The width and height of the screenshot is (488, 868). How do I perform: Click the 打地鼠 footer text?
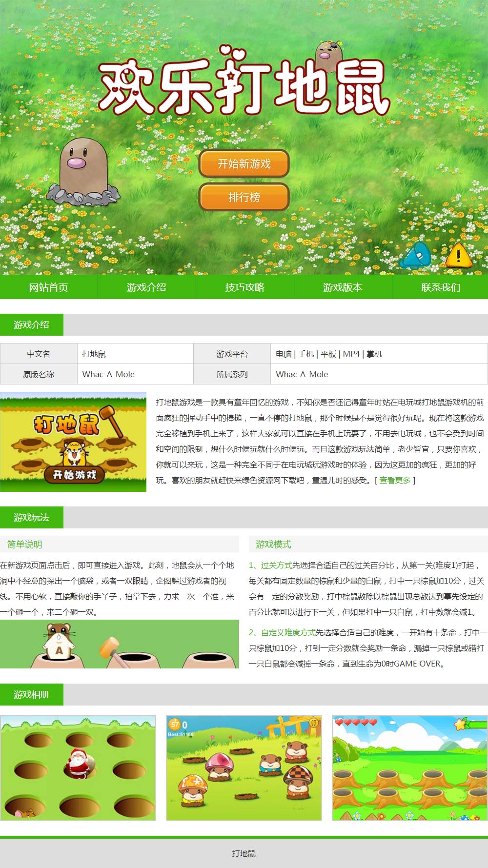pyautogui.click(x=244, y=853)
